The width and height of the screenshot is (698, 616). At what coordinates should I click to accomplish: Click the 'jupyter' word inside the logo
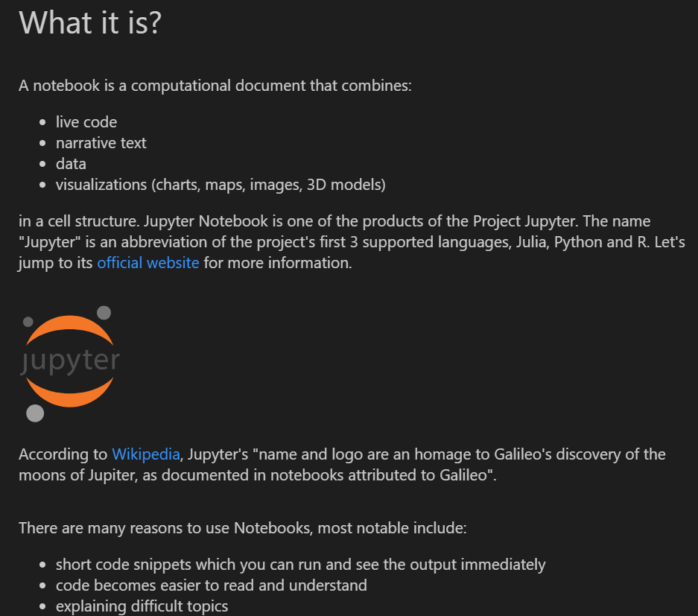pos(70,361)
